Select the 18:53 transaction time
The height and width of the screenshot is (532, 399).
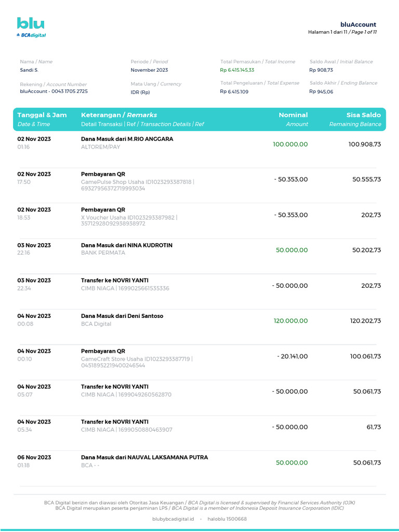[x=24, y=218]
